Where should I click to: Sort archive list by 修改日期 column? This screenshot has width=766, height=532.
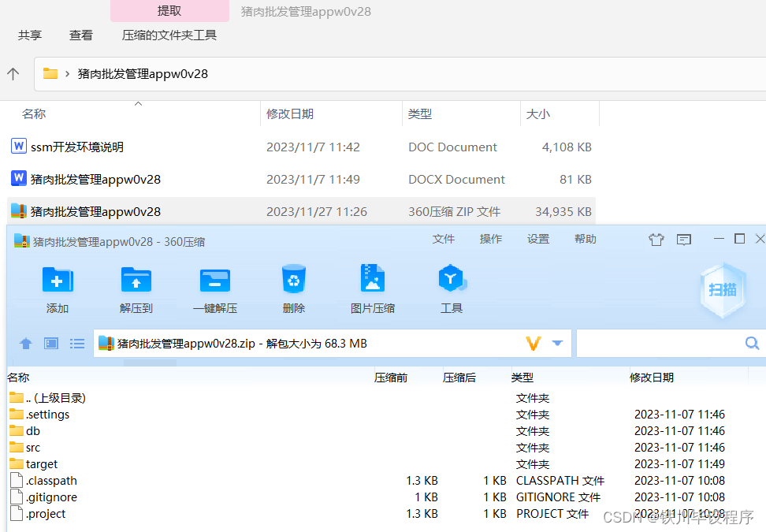point(652,378)
